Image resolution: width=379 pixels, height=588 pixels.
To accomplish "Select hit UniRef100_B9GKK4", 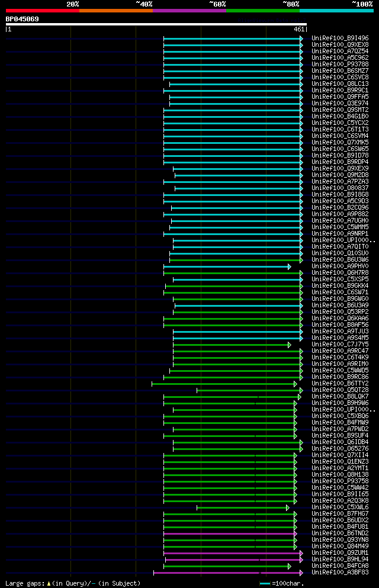I will coord(340,286).
